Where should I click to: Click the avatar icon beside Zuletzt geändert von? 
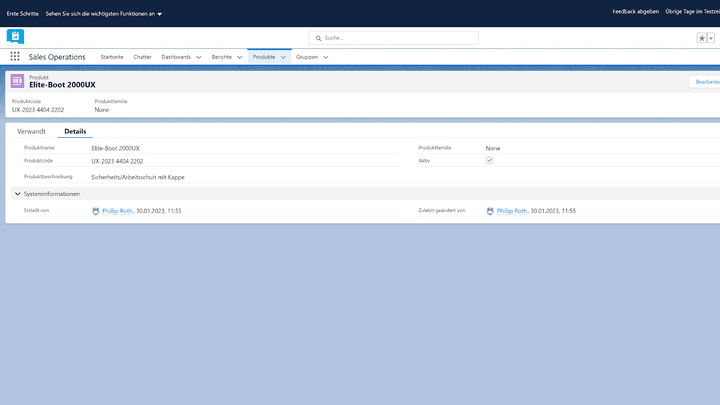490,211
